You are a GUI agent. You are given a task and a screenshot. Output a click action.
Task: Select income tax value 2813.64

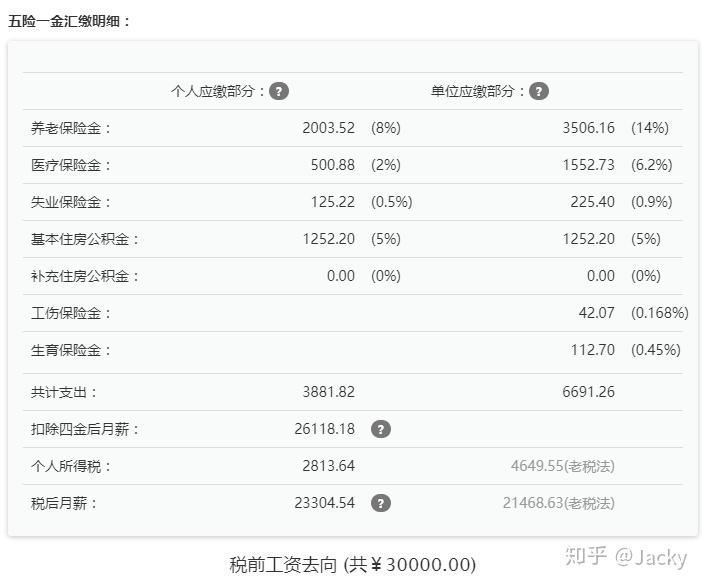pyautogui.click(x=328, y=466)
